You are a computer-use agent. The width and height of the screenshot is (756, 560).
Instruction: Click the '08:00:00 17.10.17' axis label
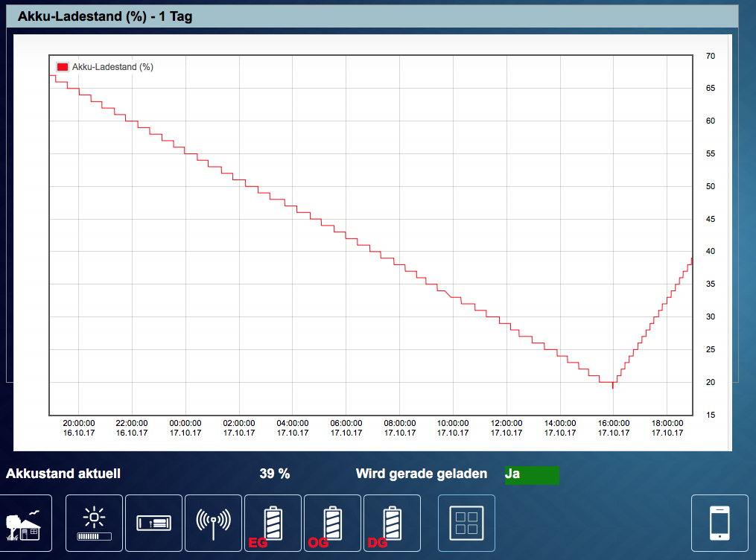tap(400, 428)
